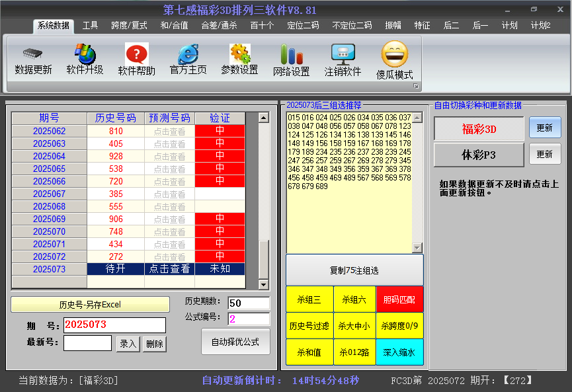Open 软件升级 upgrade icon
This screenshot has width=572, height=392.
coord(85,54)
